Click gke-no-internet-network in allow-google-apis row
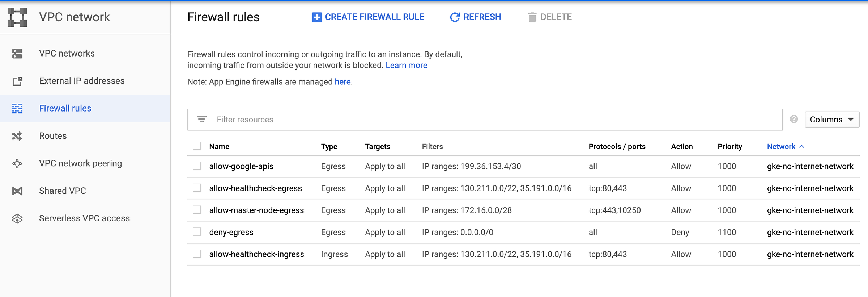Viewport: 868px width, 297px height. click(810, 167)
